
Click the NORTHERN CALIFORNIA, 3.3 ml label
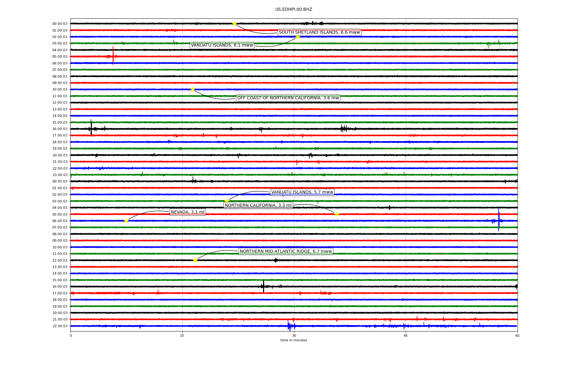[x=258, y=205]
